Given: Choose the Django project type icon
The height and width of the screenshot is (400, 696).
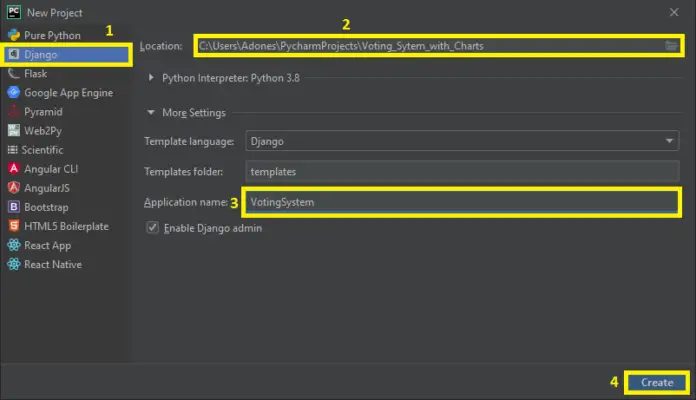Looking at the screenshot, I should [15, 54].
